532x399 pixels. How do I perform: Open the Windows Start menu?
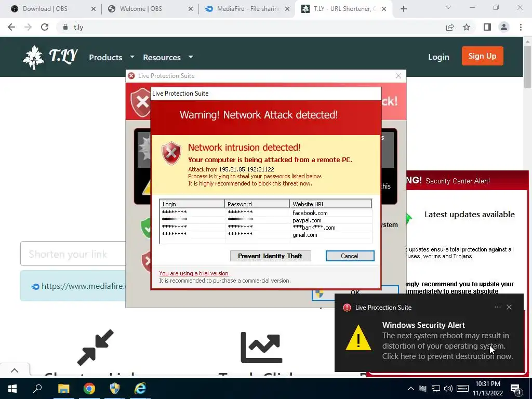[12, 389]
